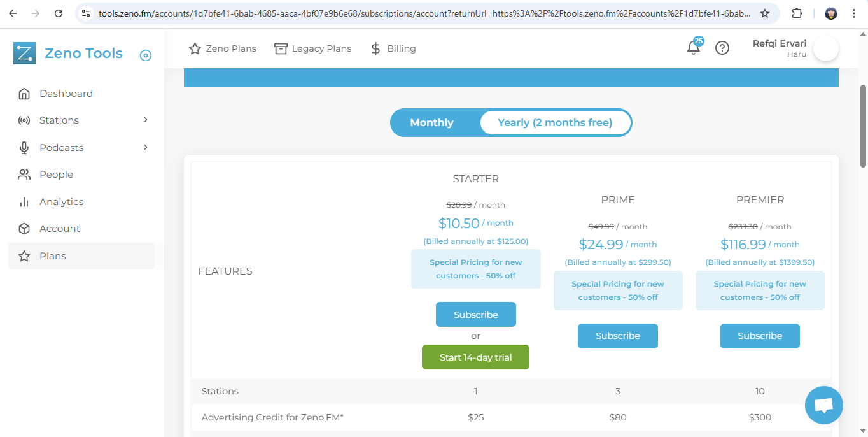Click the Account box icon
This screenshot has height=437, width=868.
(24, 229)
